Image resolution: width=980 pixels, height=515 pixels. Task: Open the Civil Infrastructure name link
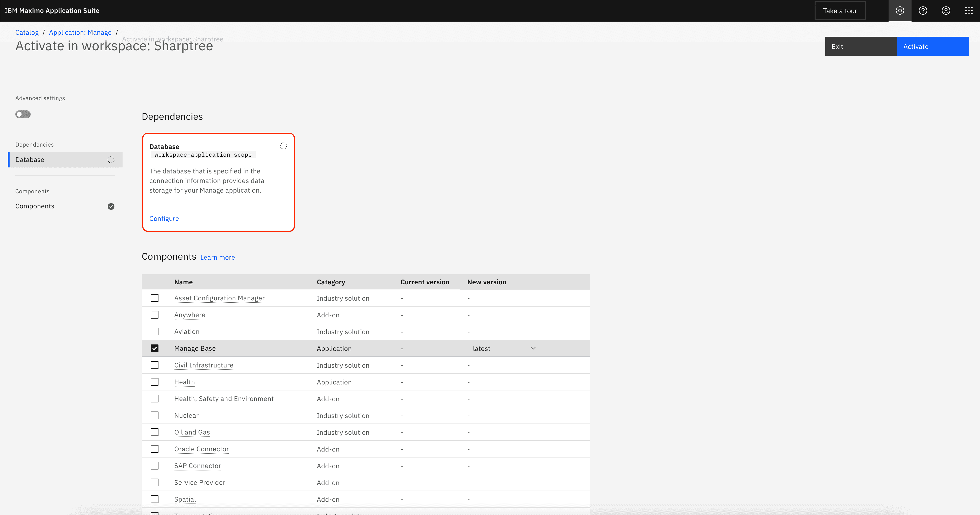pyautogui.click(x=204, y=365)
